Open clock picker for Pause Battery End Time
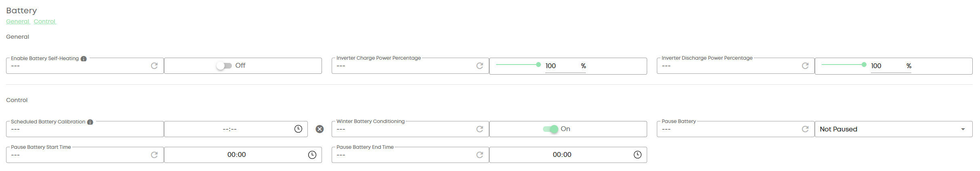 637,155
